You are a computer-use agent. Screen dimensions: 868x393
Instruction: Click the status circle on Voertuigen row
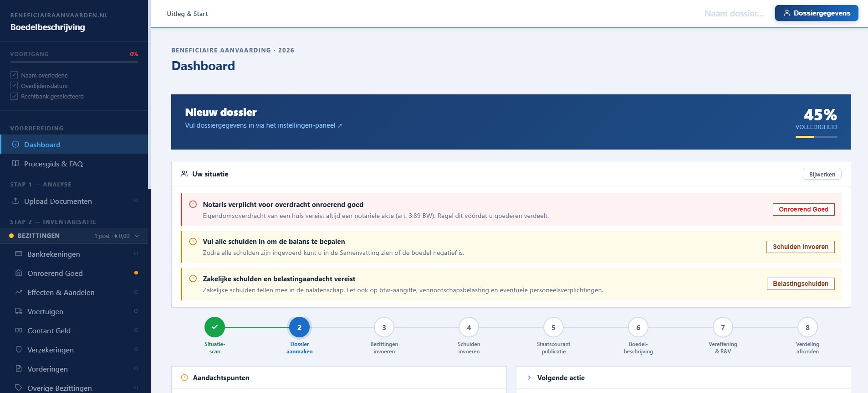point(136,311)
